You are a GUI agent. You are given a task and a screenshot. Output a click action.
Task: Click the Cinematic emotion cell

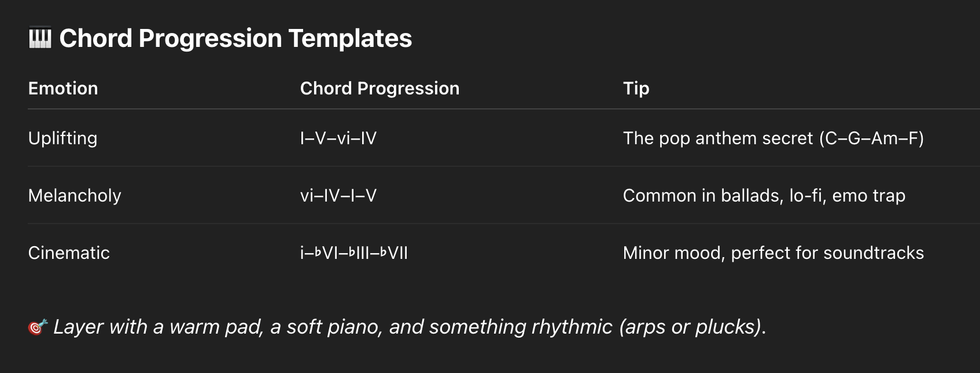click(69, 253)
